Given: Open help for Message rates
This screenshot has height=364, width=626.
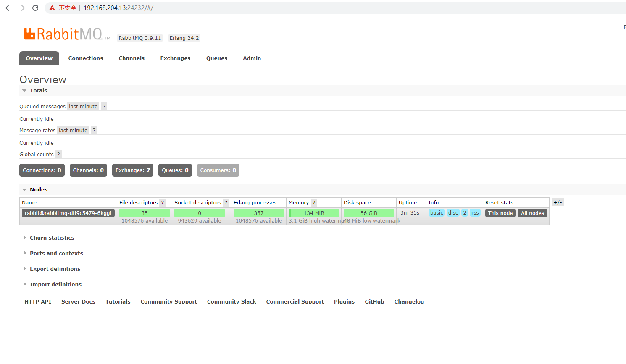Looking at the screenshot, I should tap(94, 130).
